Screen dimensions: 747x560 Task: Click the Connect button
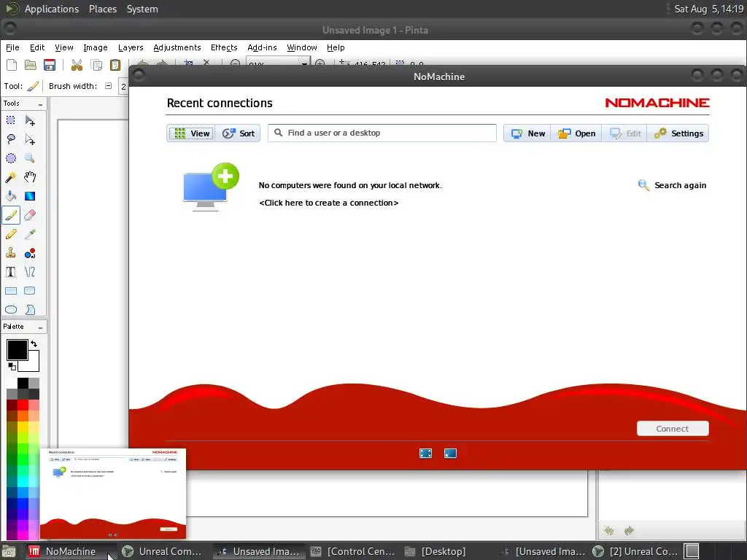(673, 429)
